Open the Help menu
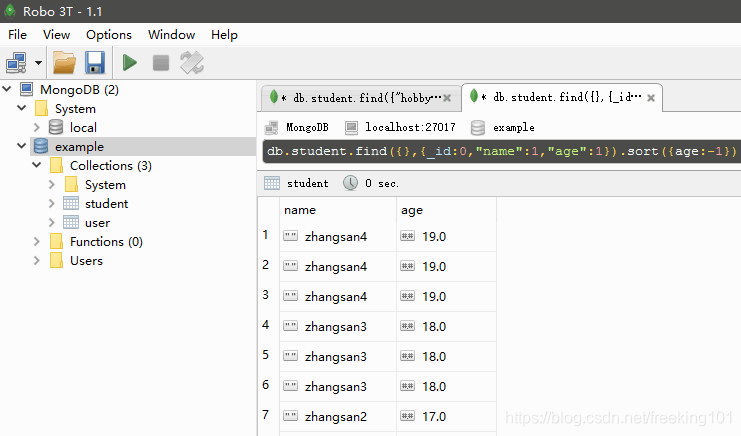The height and width of the screenshot is (436, 741). click(224, 35)
